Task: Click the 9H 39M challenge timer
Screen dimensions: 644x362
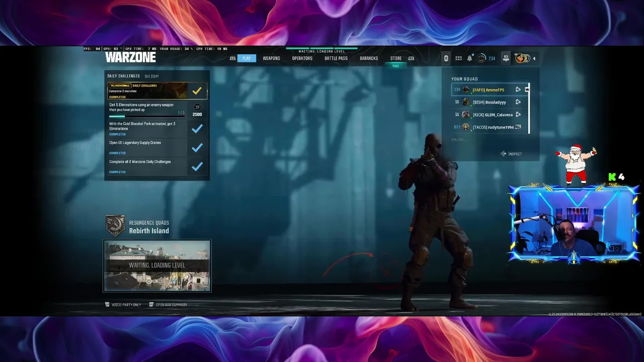Action: coord(151,76)
